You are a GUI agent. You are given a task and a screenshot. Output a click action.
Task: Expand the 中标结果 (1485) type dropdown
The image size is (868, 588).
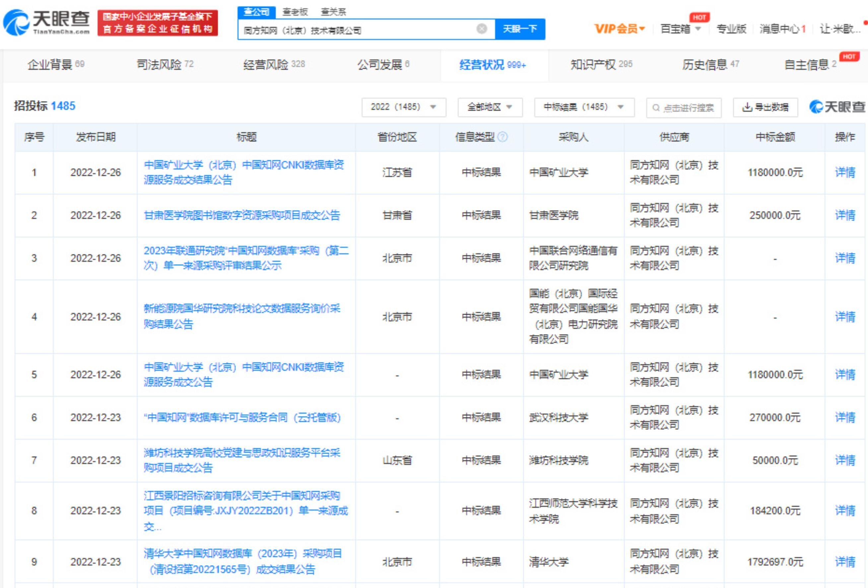pyautogui.click(x=584, y=107)
